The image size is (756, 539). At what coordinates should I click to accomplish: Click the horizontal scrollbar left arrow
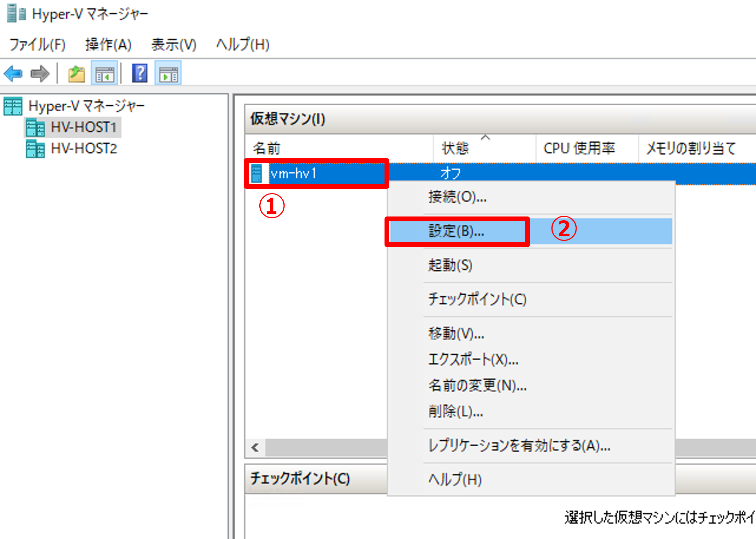pos(255,447)
